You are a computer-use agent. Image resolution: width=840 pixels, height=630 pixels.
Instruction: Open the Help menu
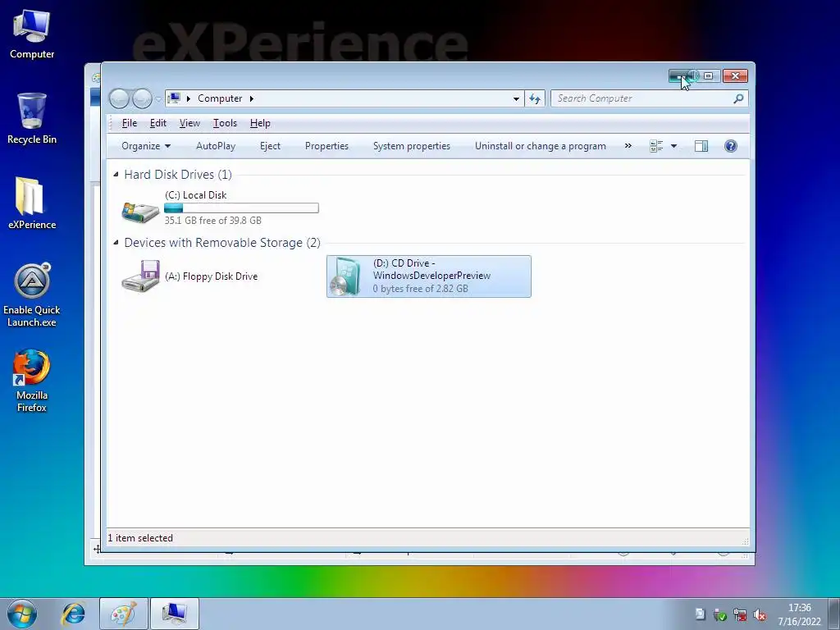pyautogui.click(x=260, y=123)
